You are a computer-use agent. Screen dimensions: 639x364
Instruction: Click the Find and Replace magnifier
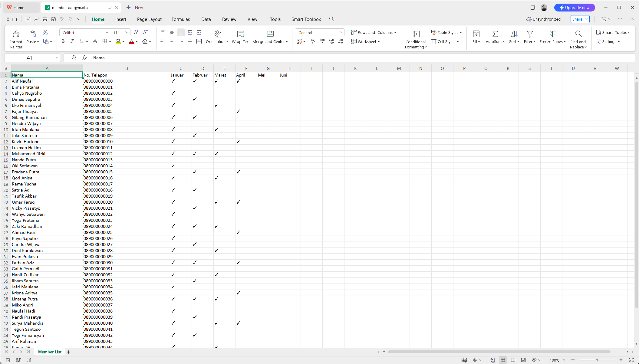578,34
